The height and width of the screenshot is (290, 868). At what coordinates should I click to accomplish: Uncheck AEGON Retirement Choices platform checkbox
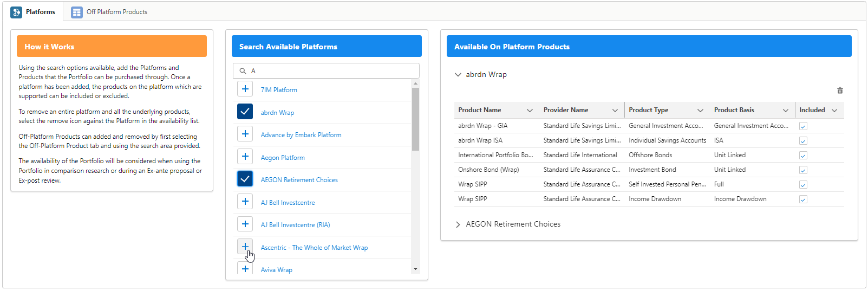245,179
